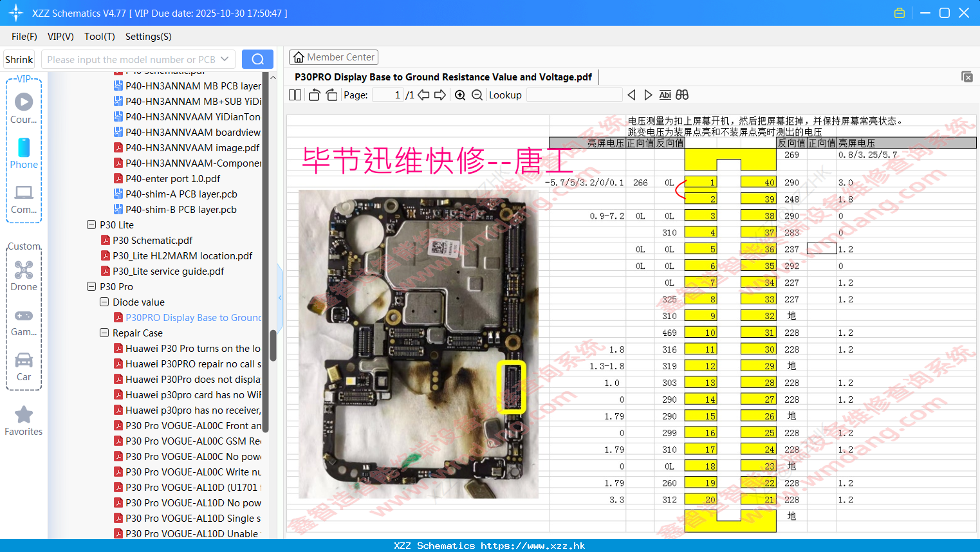980x552 pixels.
Task: Click the gift box icon in title bar
Action: tap(900, 13)
